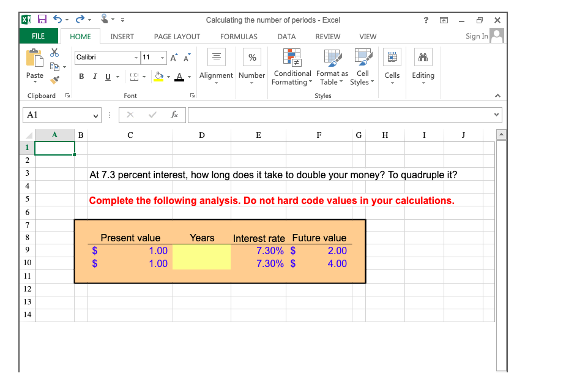588x384 pixels.
Task: Switch to the FORMULAS tab
Action: point(239,36)
